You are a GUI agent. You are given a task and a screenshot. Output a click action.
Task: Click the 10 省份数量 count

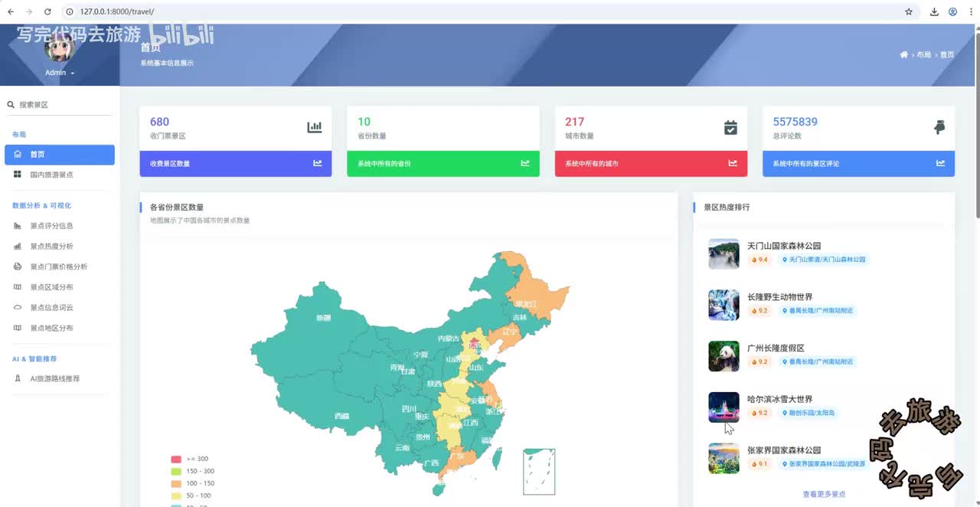[364, 122]
